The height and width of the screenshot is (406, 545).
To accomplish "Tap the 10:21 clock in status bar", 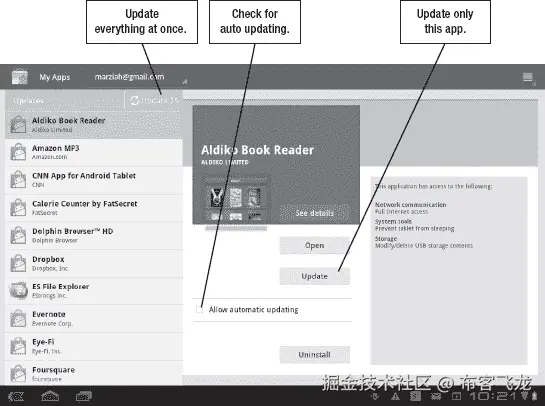I will (493, 396).
